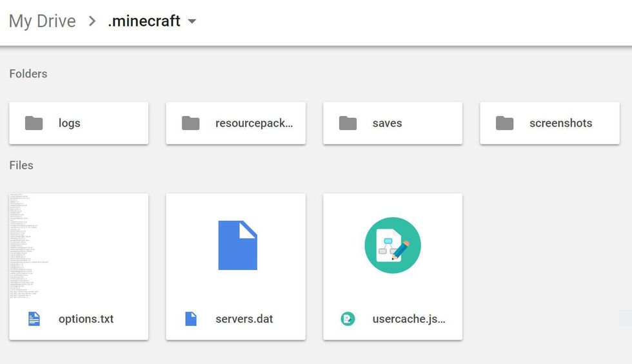Click the logs folder icon

click(34, 123)
